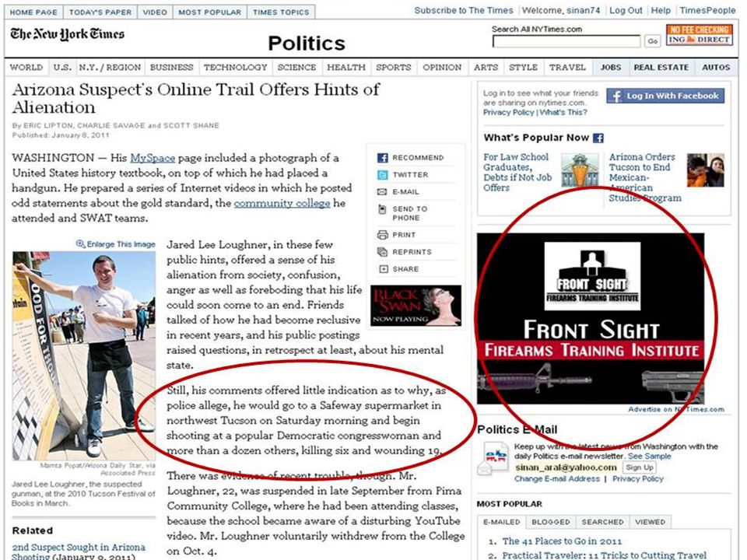
Task: Click the Politics E-Mail newsletter icon
Action: pos(493,457)
